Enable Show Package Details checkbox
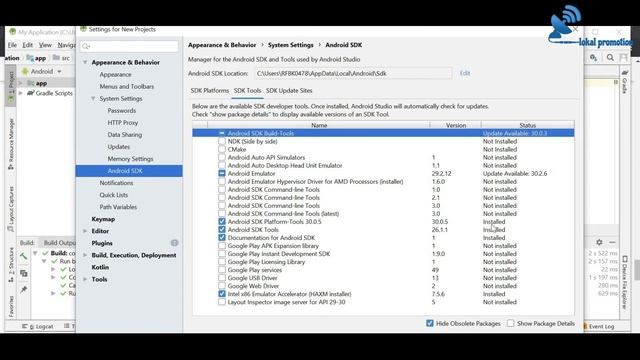This screenshot has height=360, width=640. click(x=511, y=323)
